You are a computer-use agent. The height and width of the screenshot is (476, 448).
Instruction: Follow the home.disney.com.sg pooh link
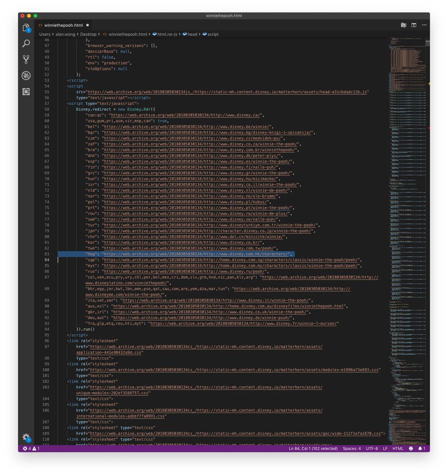(x=231, y=260)
